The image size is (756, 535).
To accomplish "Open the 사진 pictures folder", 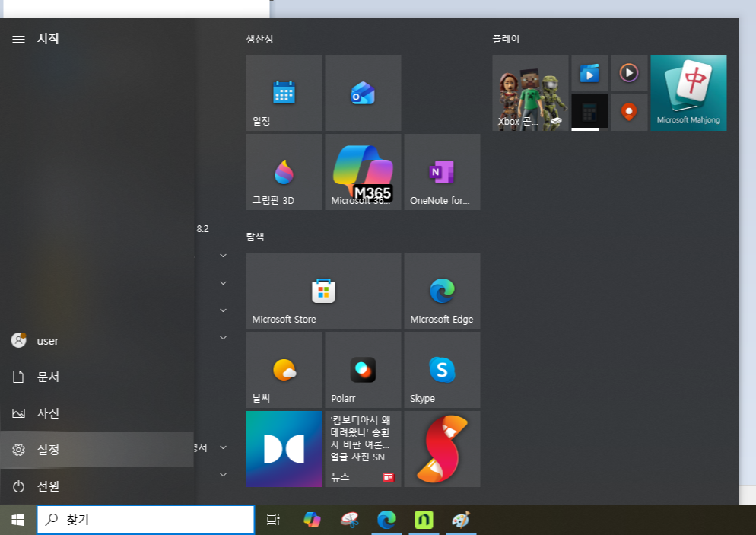I will click(x=97, y=413).
